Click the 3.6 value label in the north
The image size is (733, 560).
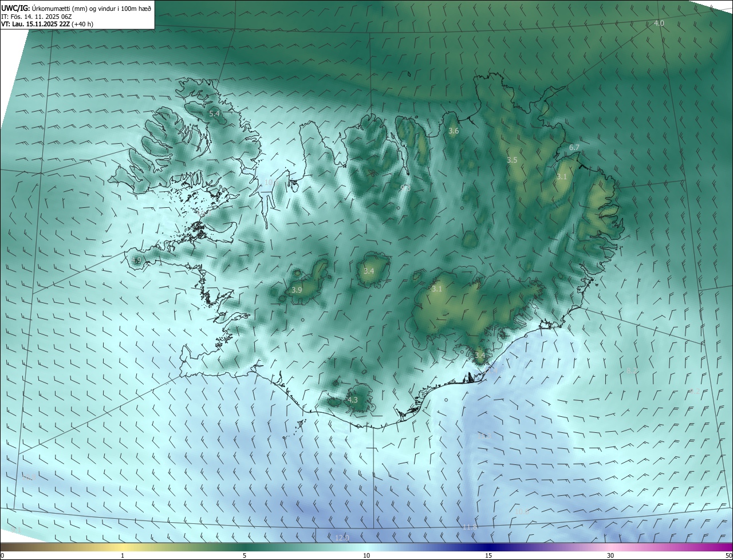click(x=454, y=131)
